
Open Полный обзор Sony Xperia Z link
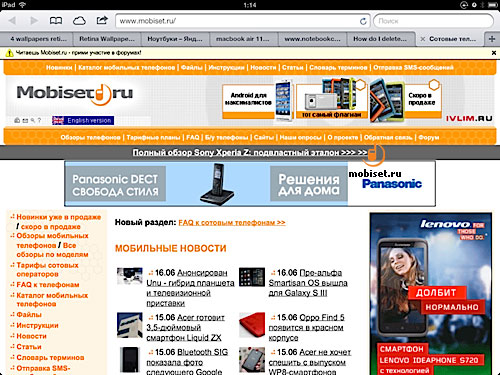tap(250, 152)
